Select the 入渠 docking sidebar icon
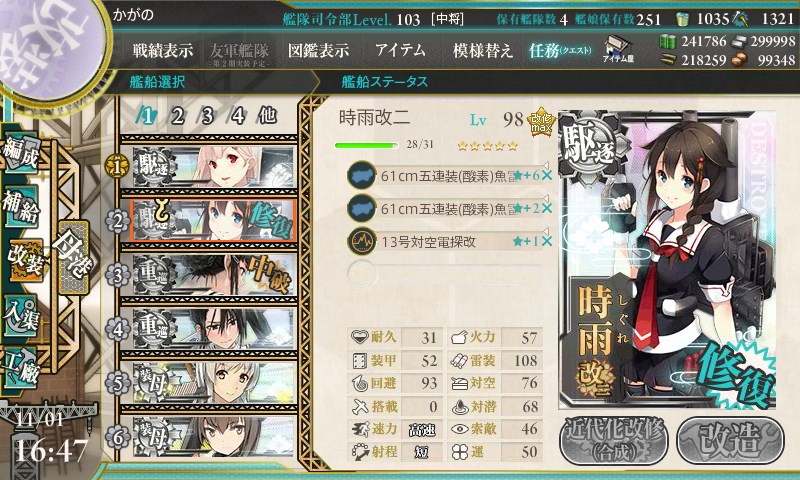The height and width of the screenshot is (480, 800). click(x=21, y=315)
